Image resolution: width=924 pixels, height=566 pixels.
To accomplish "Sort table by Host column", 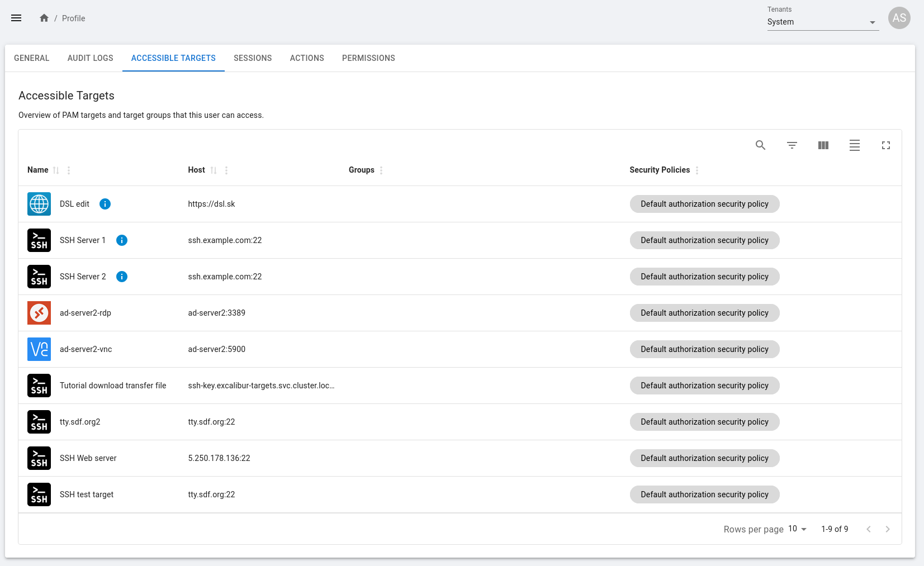I will pos(214,170).
